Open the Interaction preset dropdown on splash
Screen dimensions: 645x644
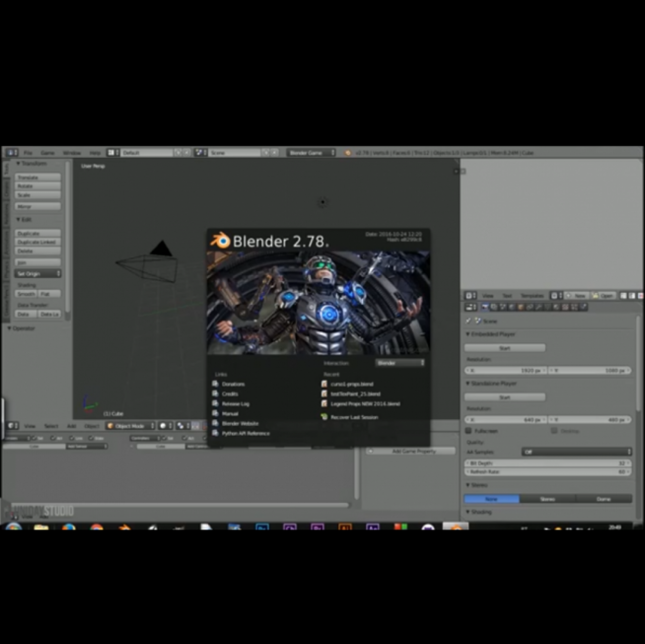(x=400, y=363)
